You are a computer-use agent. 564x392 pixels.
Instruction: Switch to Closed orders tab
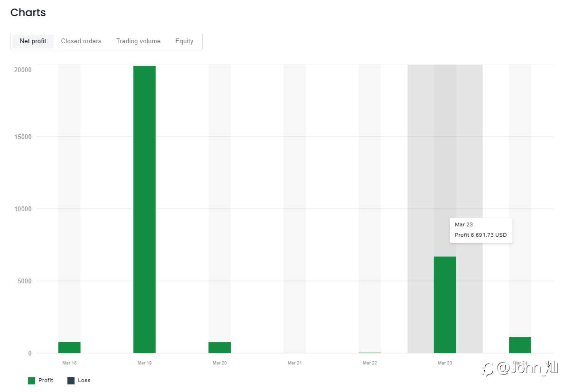pos(81,41)
